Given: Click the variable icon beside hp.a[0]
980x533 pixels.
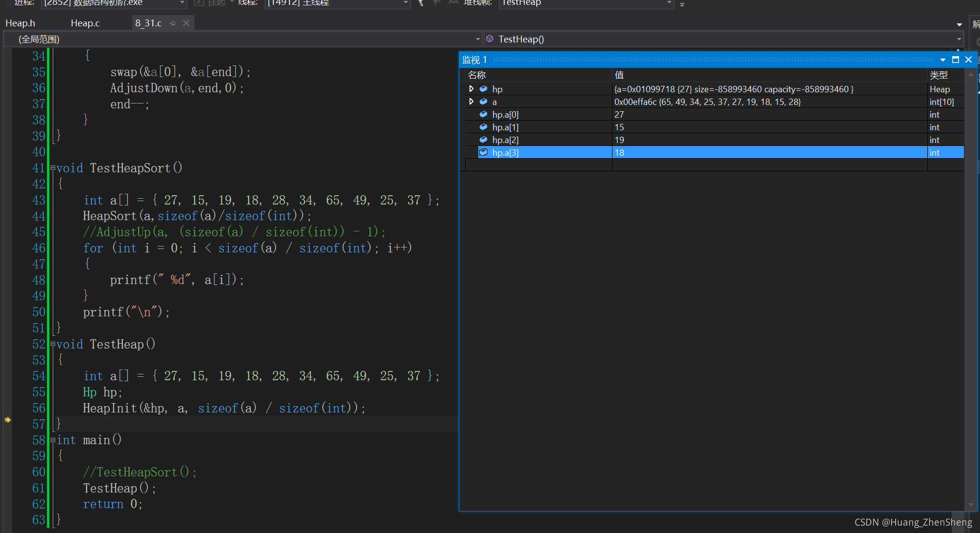Looking at the screenshot, I should (483, 114).
